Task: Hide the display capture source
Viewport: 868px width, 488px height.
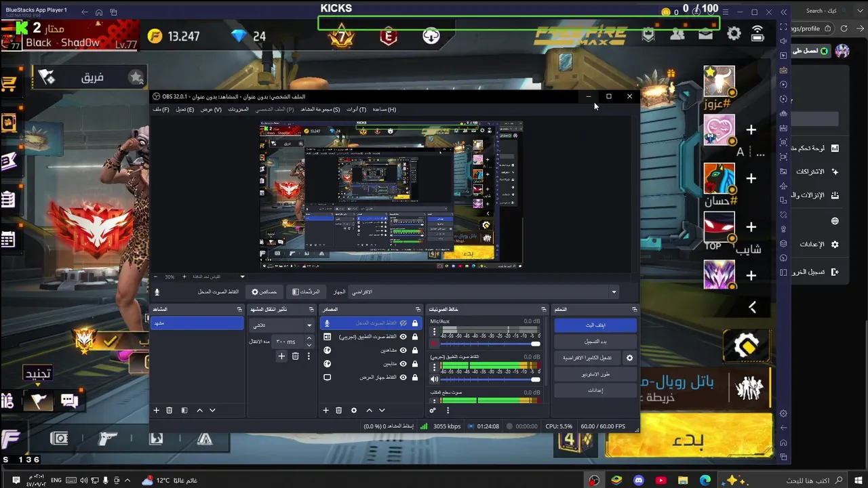Action: coord(403,378)
